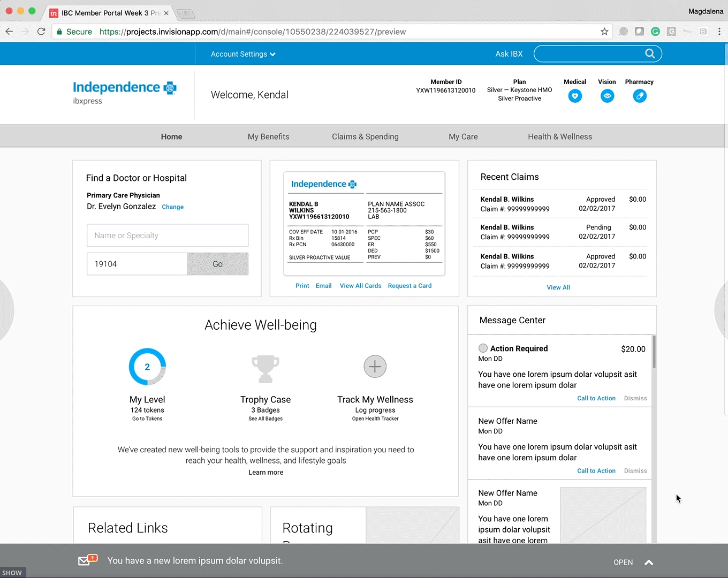This screenshot has width=728, height=578.
Task: Click Open Health Tracker link
Action: 375,419
